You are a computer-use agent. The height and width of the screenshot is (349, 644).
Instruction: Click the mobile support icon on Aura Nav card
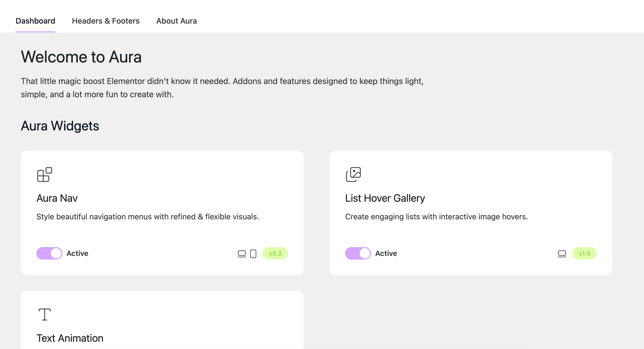254,253
